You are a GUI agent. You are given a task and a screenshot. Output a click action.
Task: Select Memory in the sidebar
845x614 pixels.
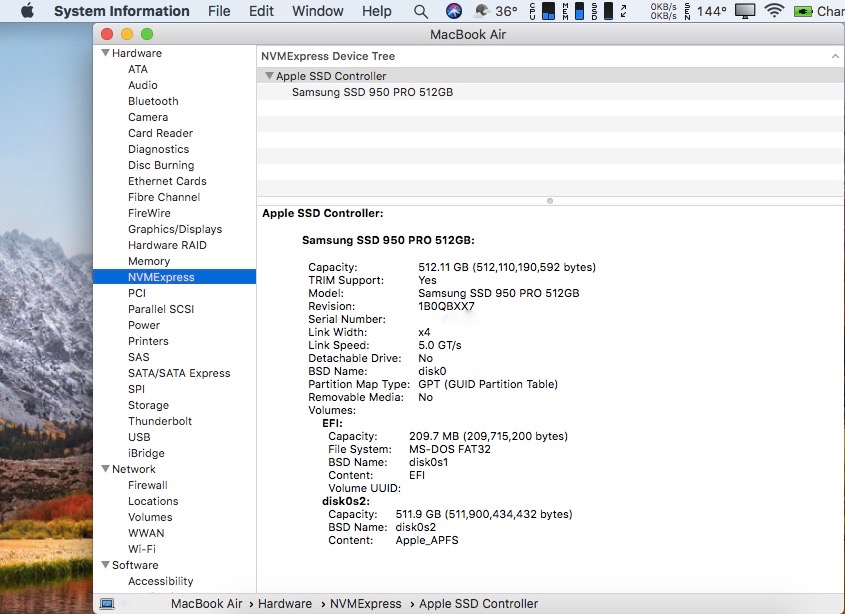tap(149, 261)
